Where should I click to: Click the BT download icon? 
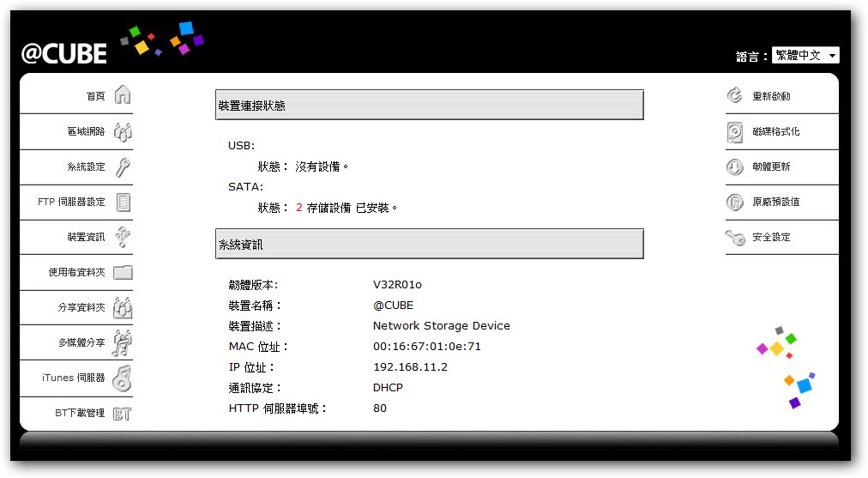123,414
